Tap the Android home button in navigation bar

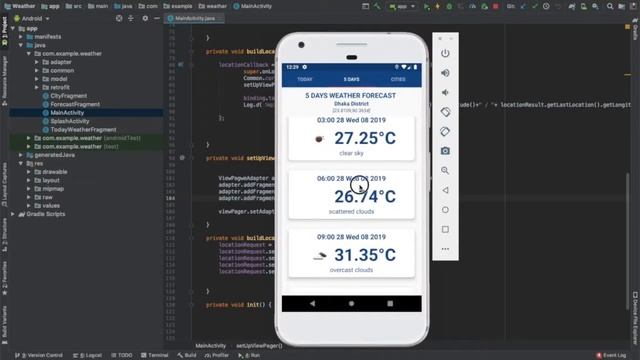pyautogui.click(x=351, y=304)
